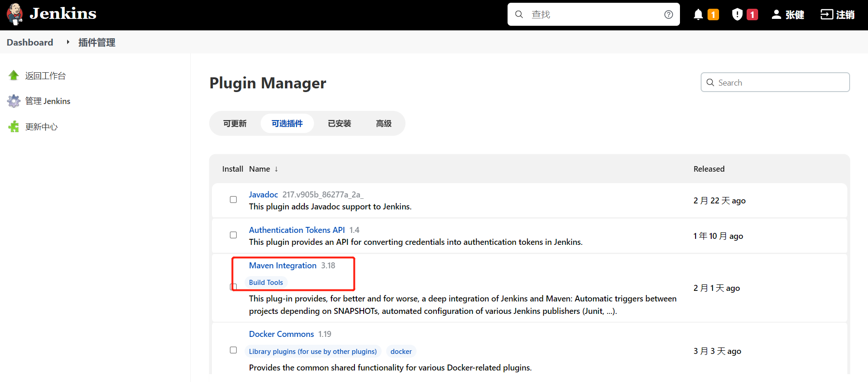The image size is (868, 382).
Task: Click the help icon in search box
Action: [668, 15]
